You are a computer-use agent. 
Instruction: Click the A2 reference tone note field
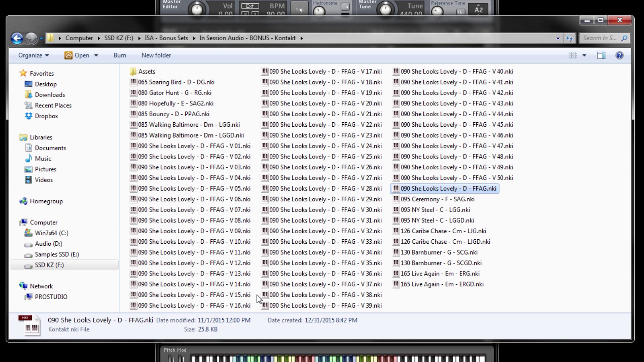tap(478, 10)
